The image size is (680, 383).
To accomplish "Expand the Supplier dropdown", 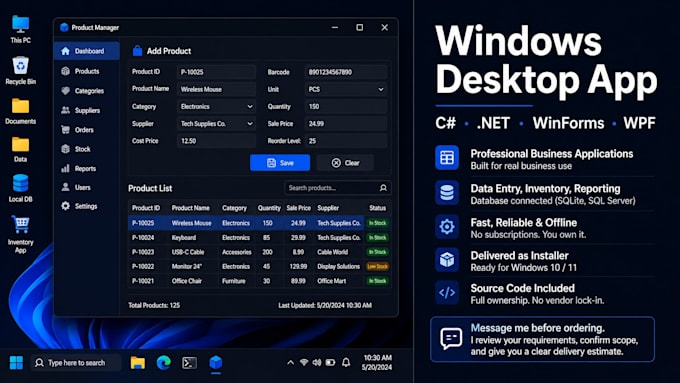I will coord(216,124).
